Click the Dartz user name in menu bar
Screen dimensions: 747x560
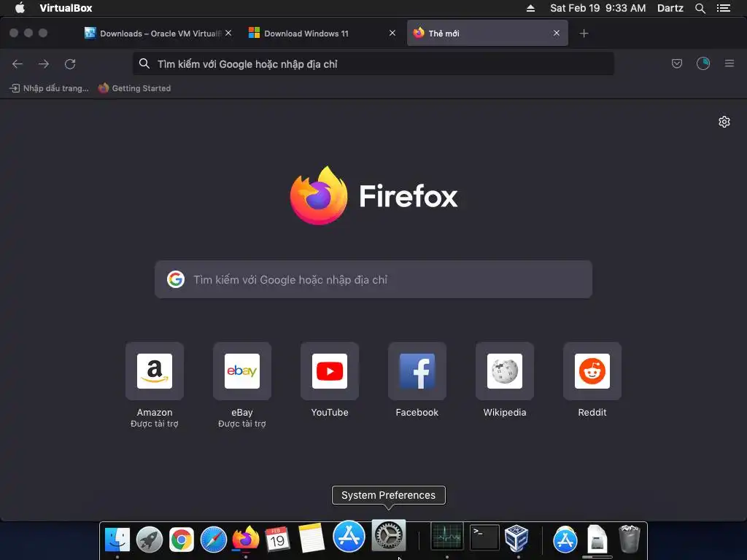pyautogui.click(x=670, y=8)
